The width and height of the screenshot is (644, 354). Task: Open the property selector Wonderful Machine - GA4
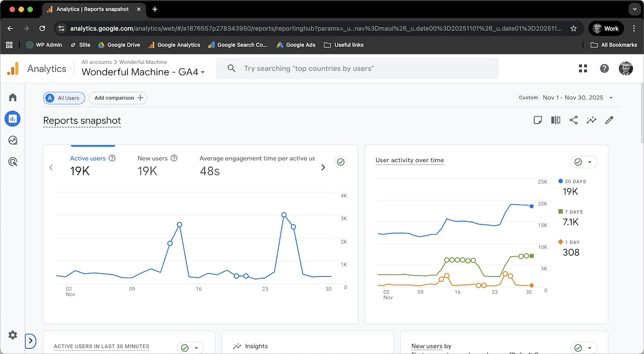143,72
